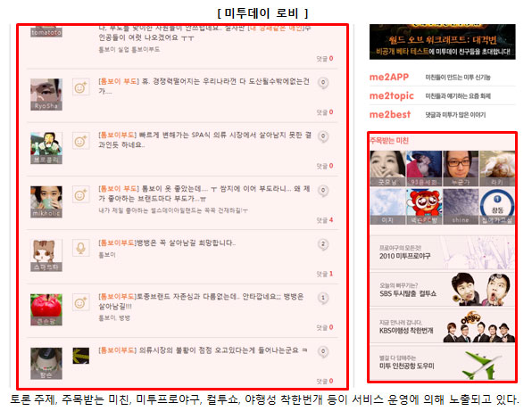Open the 미투 인천공항 도우미 airplane banner
The height and width of the screenshot is (411, 532).
(x=443, y=363)
